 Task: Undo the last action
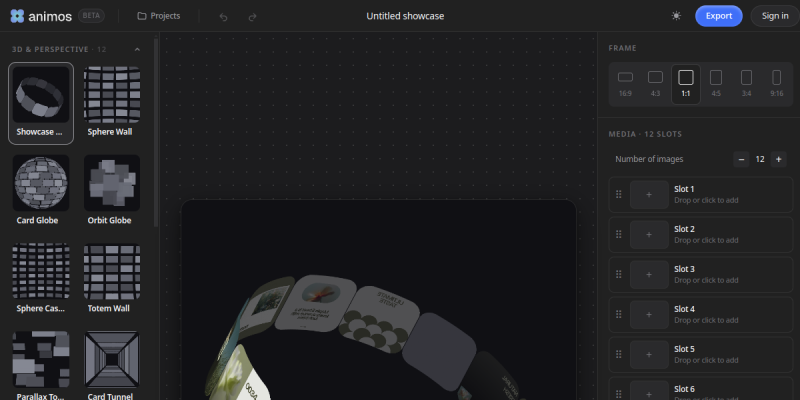pyautogui.click(x=223, y=17)
